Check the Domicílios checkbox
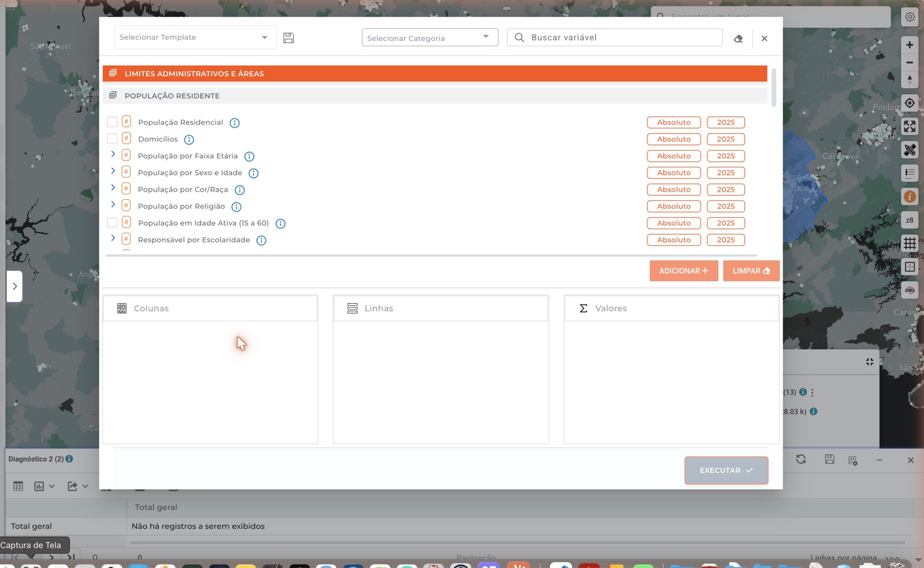Image resolution: width=924 pixels, height=568 pixels. (x=112, y=139)
